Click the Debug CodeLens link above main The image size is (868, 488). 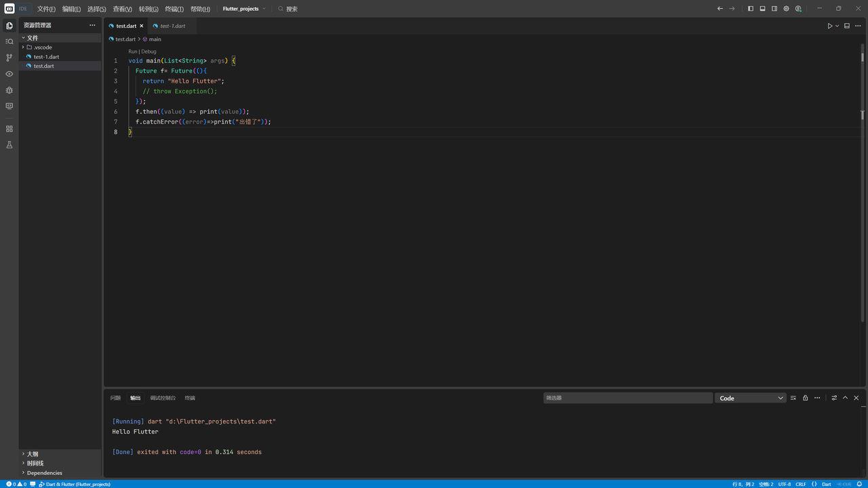pos(149,52)
